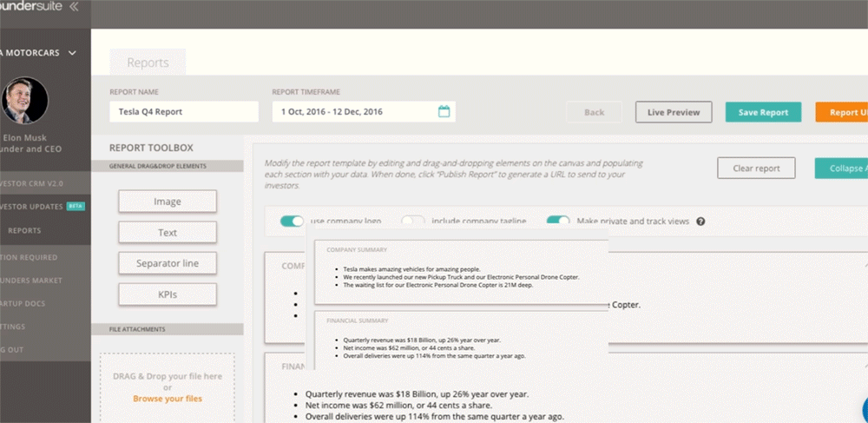Click the orange Report URL button
Viewport: 868px width, 423px height.
click(841, 112)
